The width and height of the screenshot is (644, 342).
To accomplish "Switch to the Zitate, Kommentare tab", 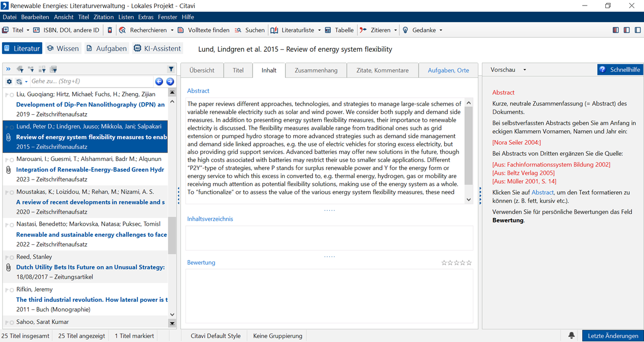I will pos(382,70).
